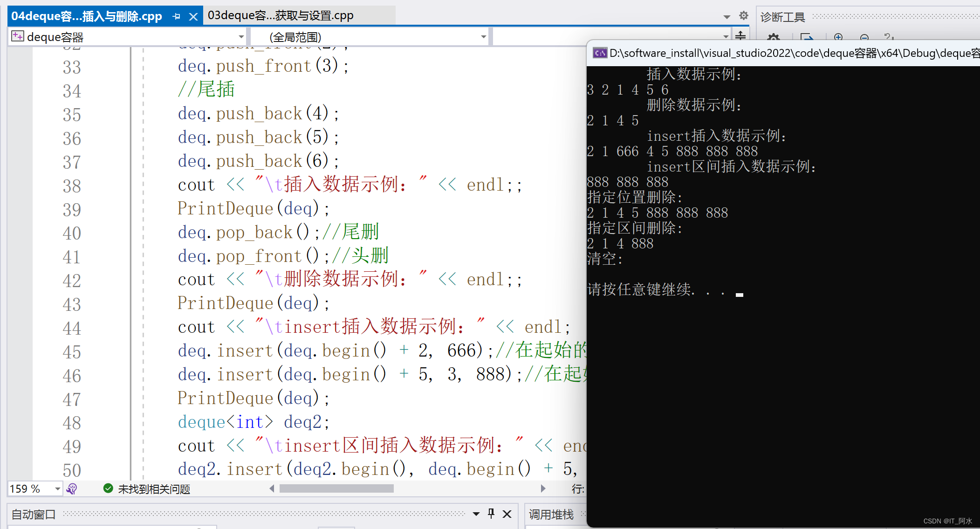Click the code line deq.push_front(3);

point(263,66)
